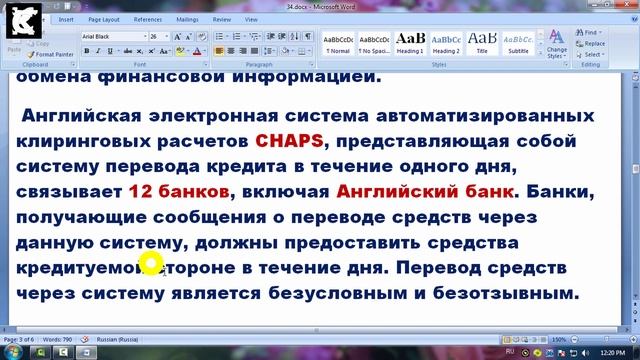
Task: Click the Clear Formatting icon
Action: click(202, 37)
